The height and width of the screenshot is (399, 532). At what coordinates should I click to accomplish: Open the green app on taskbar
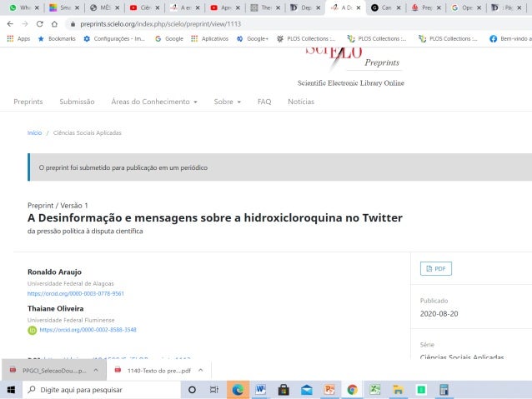[421, 390]
